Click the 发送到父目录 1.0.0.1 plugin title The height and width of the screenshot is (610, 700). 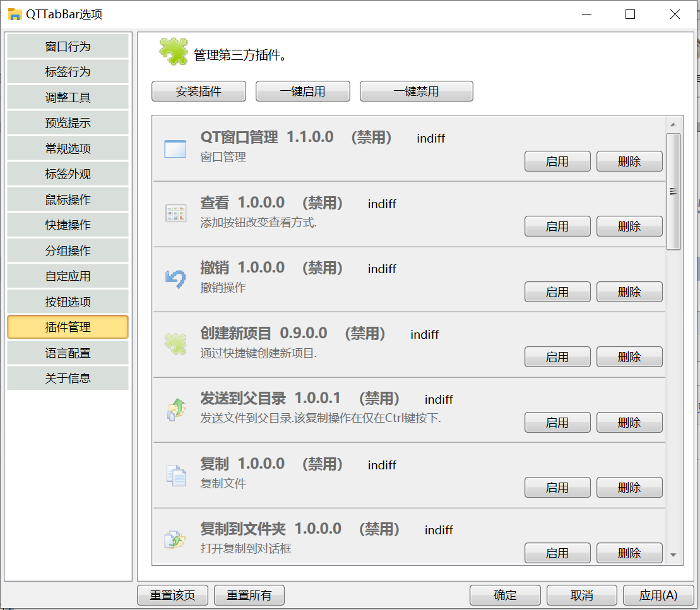click(x=271, y=398)
